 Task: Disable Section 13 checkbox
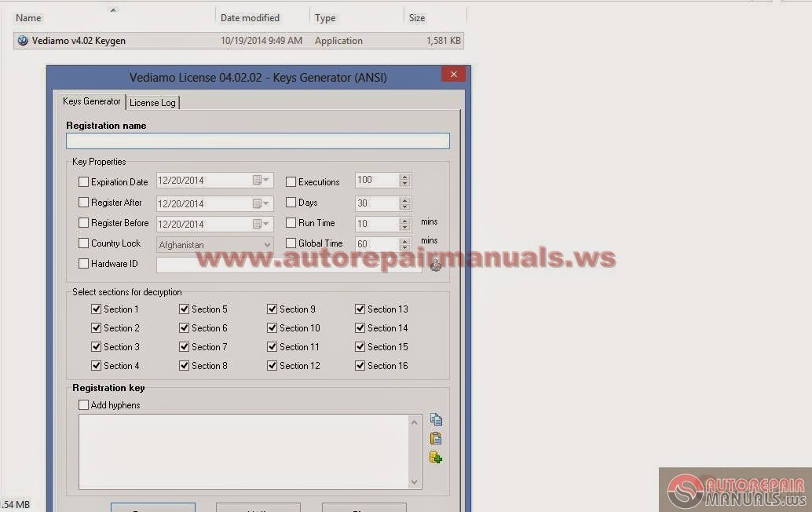[x=360, y=309]
